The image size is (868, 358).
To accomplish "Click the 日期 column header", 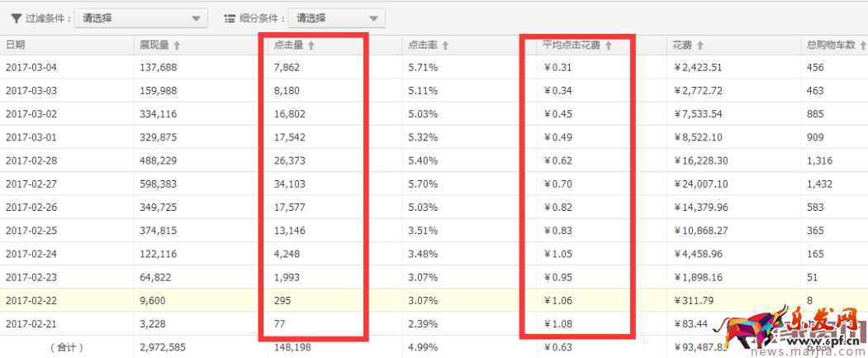I will coord(16,45).
